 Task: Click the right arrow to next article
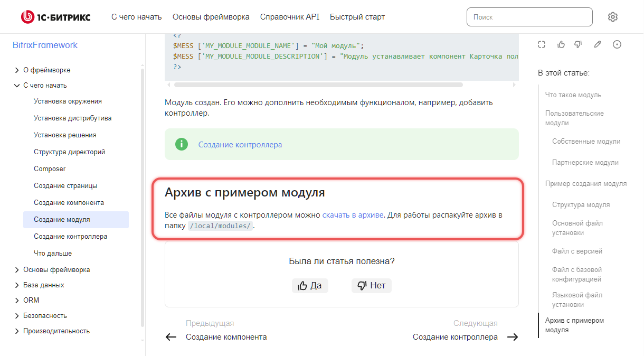pyautogui.click(x=513, y=336)
